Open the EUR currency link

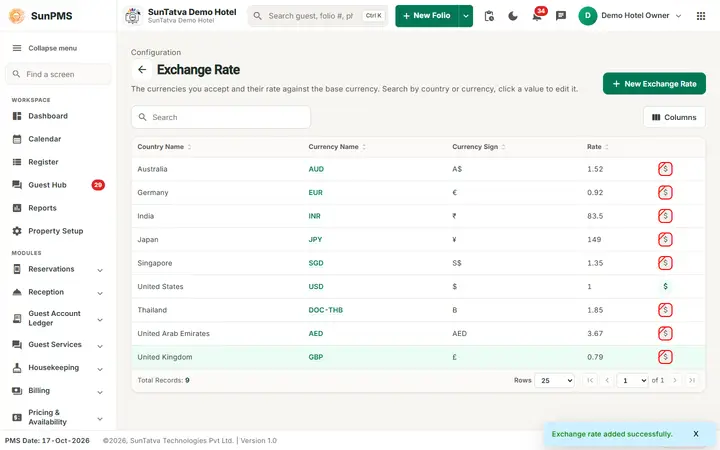(x=315, y=192)
